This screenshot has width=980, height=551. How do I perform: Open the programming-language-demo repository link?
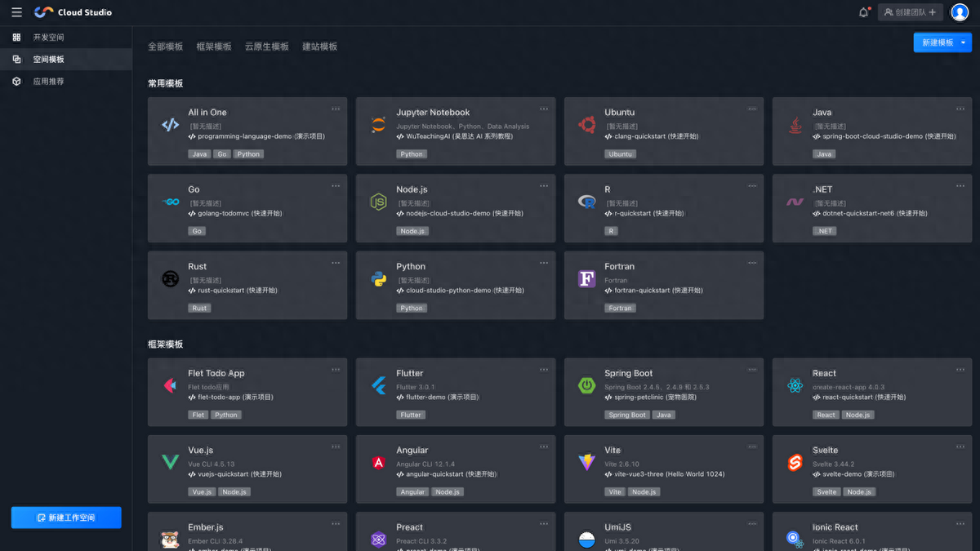pyautogui.click(x=256, y=137)
